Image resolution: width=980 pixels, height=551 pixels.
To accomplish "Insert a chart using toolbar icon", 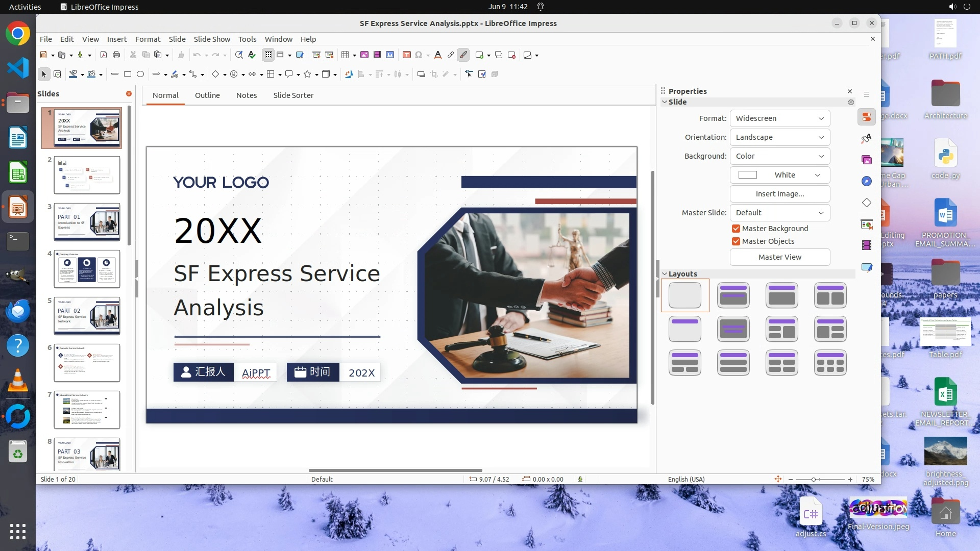I will click(390, 55).
